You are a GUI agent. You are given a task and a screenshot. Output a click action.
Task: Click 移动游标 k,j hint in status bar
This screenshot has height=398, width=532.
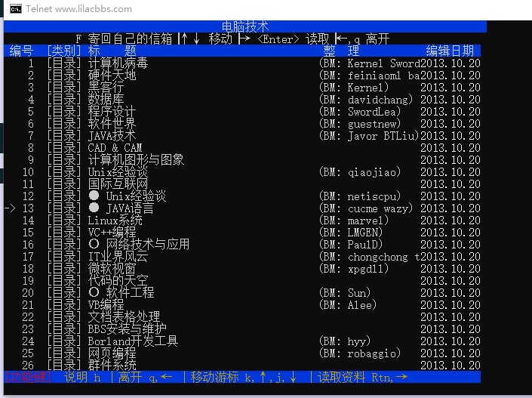[x=243, y=378]
